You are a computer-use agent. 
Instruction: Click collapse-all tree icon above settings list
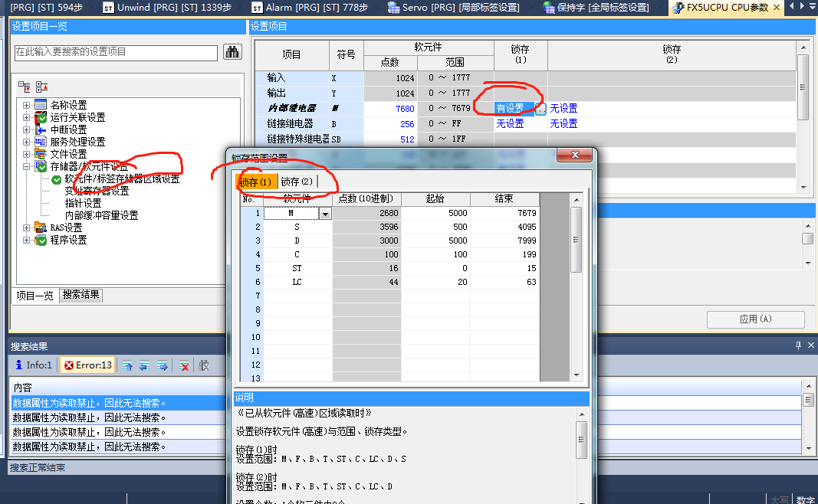point(41,87)
